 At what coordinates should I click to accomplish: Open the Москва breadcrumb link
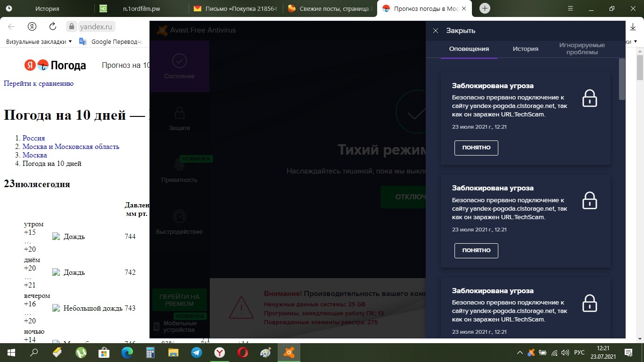coord(35,155)
